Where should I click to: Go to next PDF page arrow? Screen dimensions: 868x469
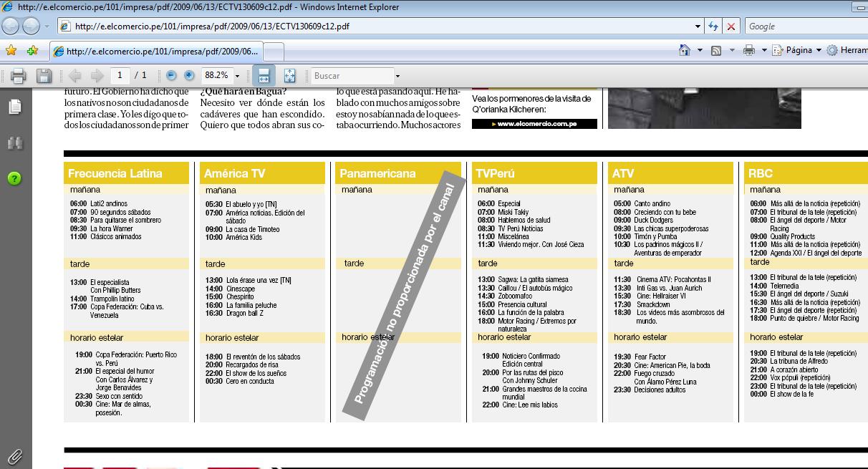[x=97, y=75]
